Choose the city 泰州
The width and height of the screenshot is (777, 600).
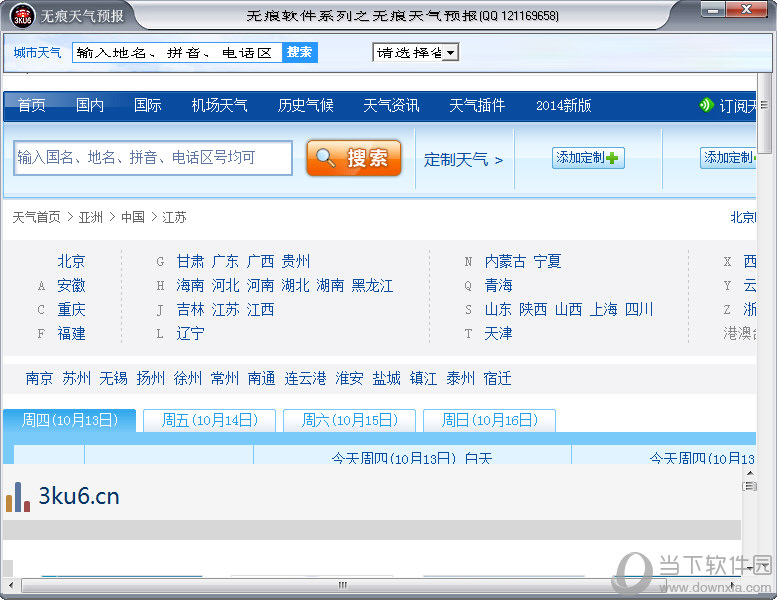tap(461, 379)
